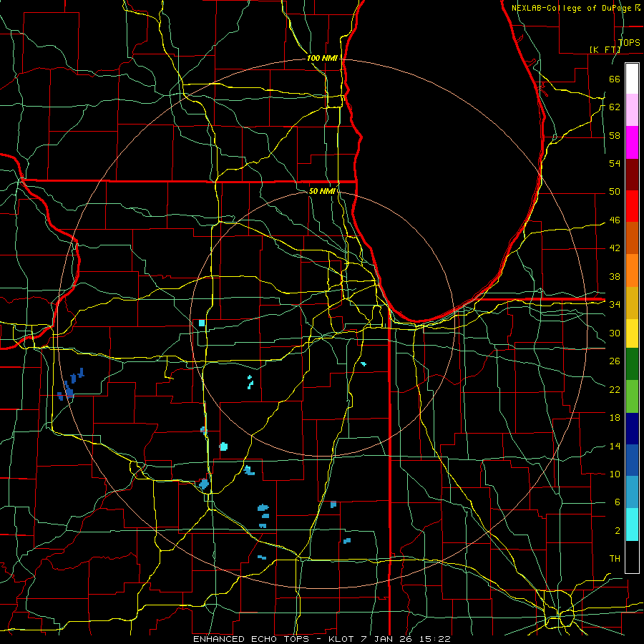Viewport: 644px width, 644px height.
Task: Select the magenta legend color block
Action: (632, 142)
